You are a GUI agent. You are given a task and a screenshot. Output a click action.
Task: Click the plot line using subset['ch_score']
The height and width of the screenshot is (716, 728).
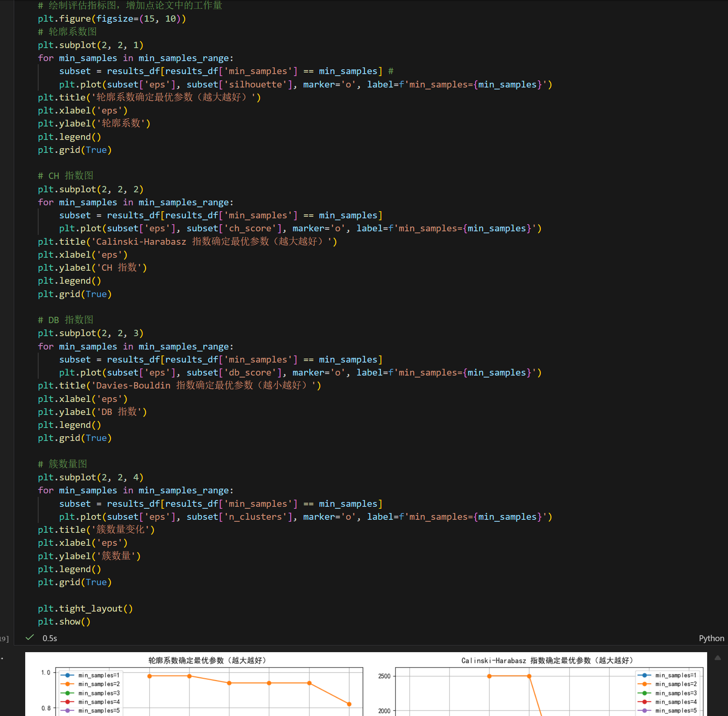pos(301,228)
